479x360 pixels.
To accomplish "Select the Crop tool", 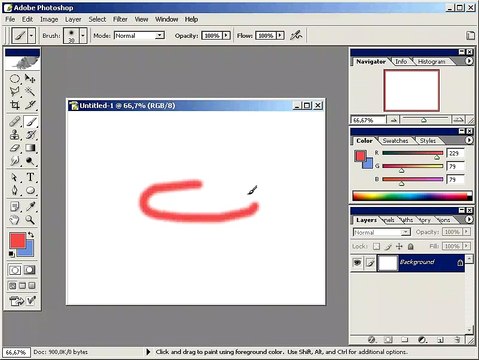I will coord(15,105).
